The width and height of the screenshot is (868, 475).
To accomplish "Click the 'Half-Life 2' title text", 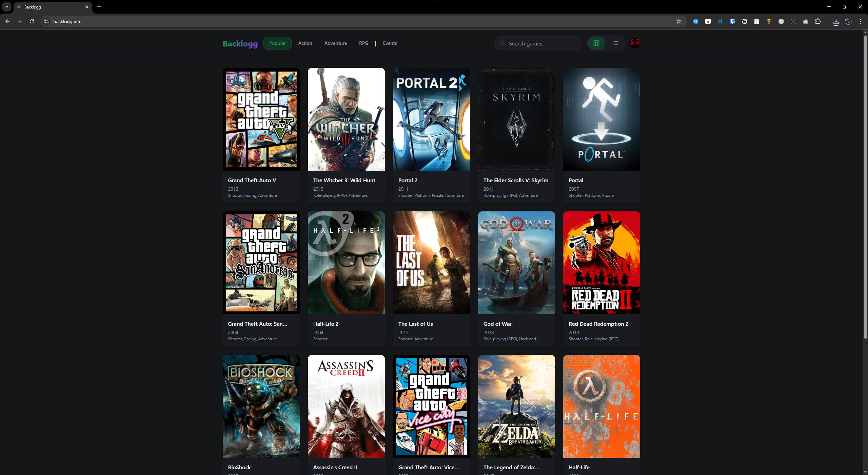I will [325, 324].
